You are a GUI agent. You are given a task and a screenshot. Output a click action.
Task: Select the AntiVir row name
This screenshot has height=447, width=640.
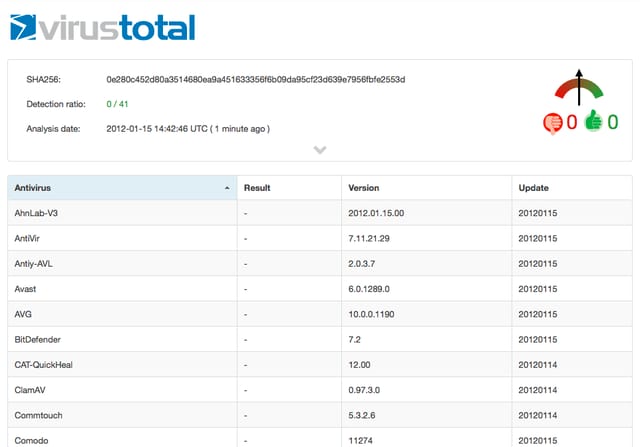[27, 238]
